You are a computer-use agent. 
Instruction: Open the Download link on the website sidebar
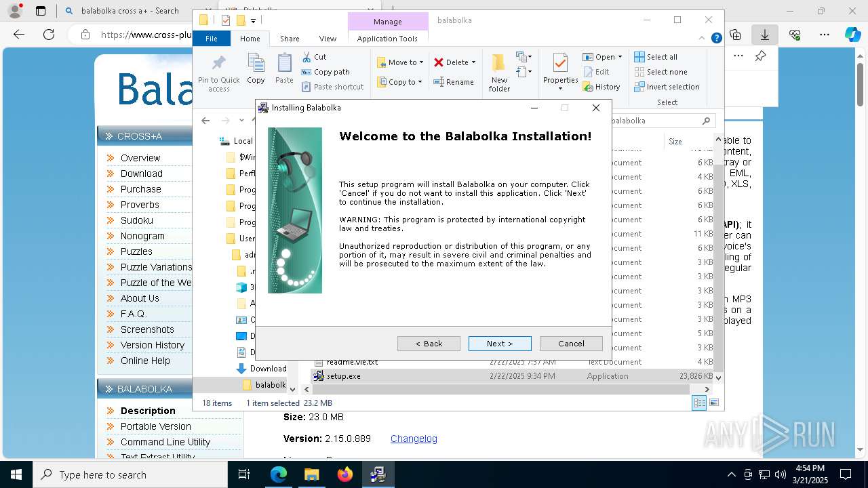[x=141, y=174]
